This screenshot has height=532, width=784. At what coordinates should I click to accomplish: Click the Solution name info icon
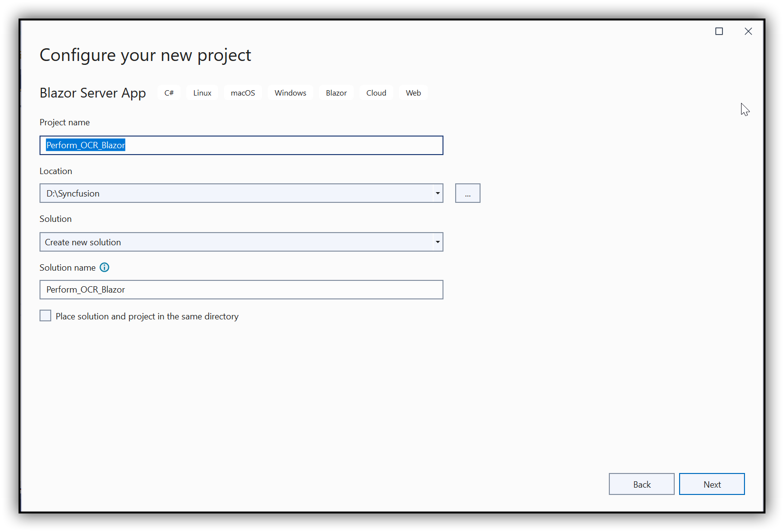point(104,267)
